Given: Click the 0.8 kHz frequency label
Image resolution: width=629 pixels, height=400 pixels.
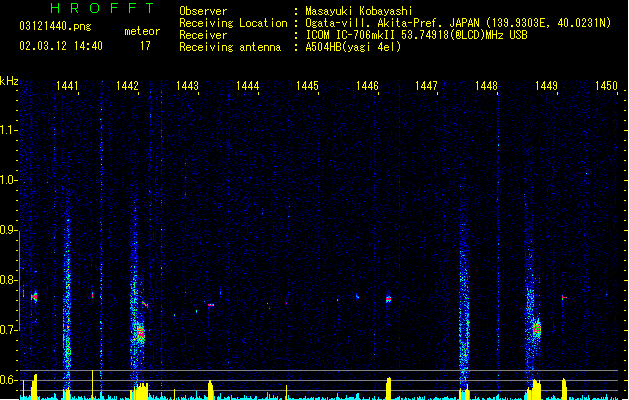Looking at the screenshot, I should 8,280.
